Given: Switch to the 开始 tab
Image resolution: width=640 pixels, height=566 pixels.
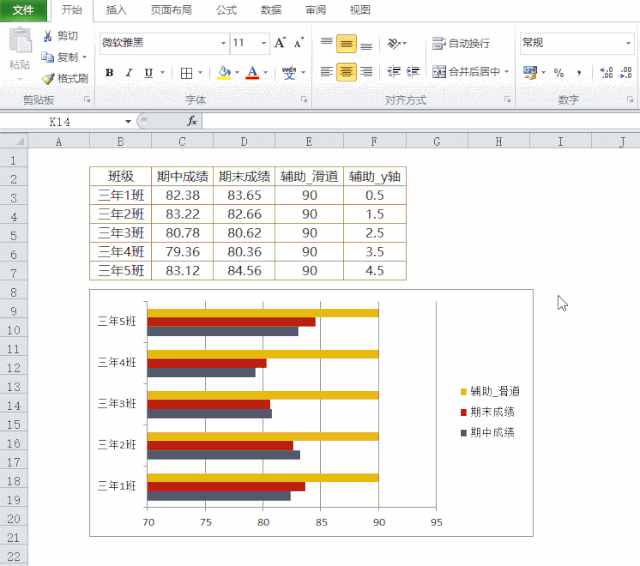Looking at the screenshot, I should pos(72,10).
